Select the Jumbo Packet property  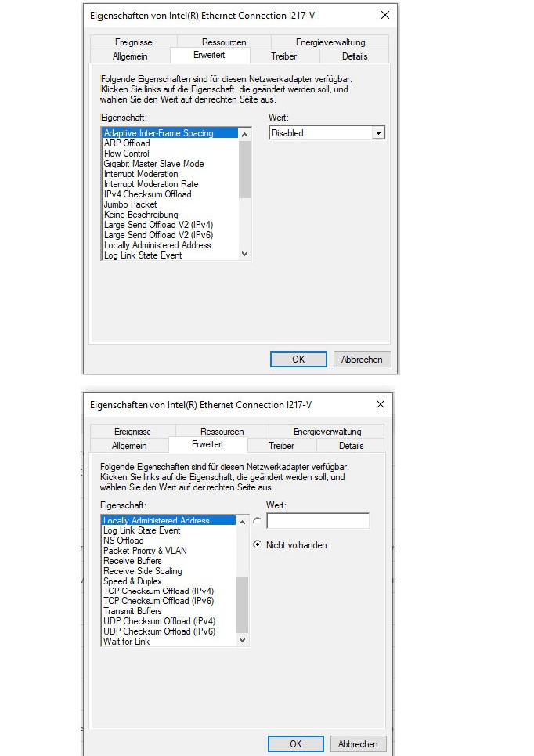coord(171,204)
